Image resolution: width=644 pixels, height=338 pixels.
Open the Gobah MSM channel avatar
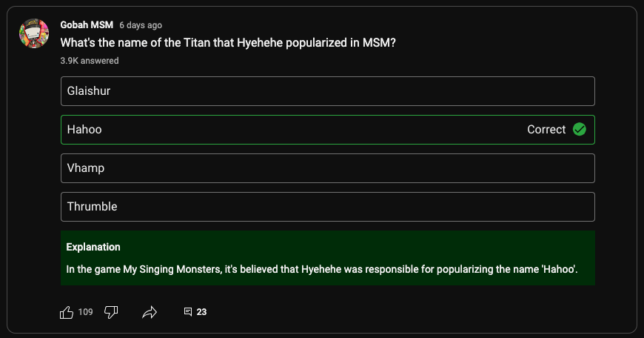pos(35,33)
